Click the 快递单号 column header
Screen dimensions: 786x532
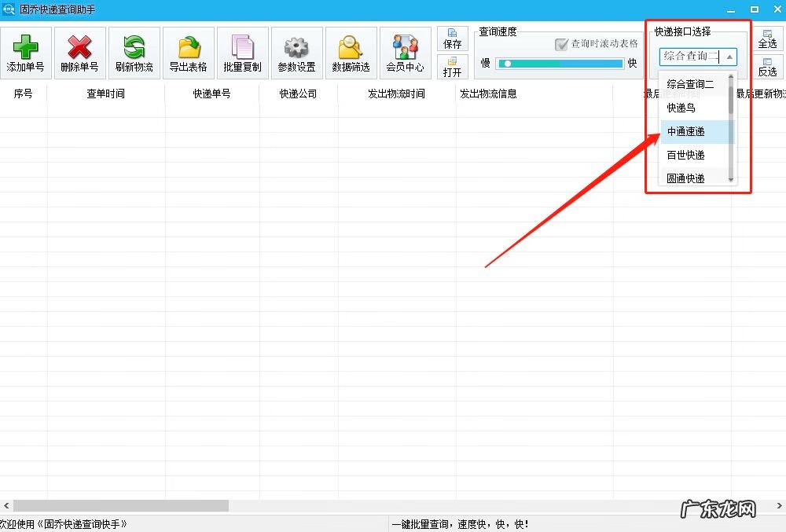(x=212, y=94)
